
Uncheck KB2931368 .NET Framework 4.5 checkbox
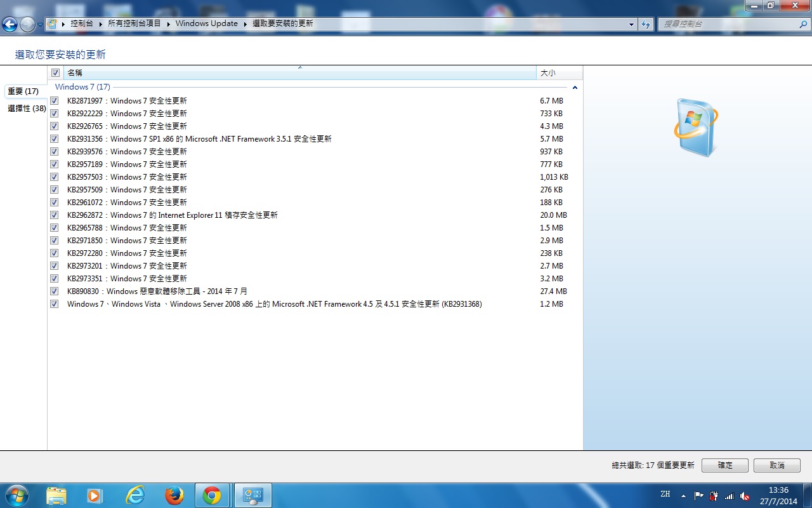coord(55,304)
